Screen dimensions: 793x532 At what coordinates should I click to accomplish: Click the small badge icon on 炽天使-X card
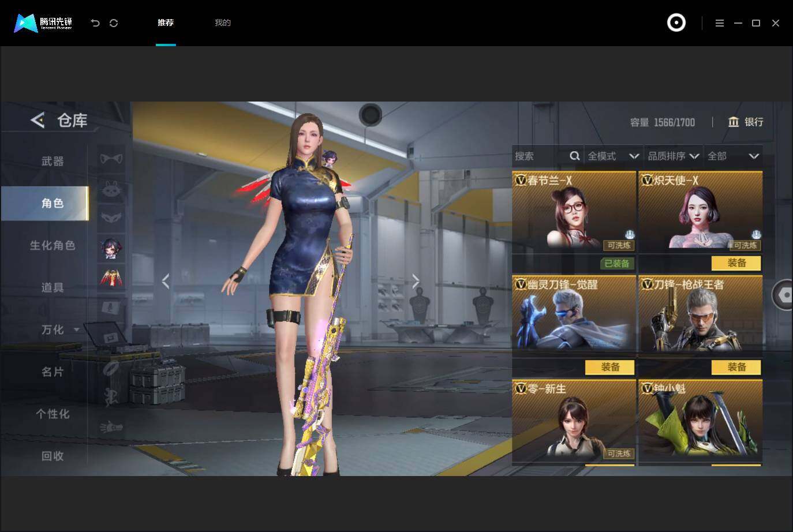[x=756, y=234]
